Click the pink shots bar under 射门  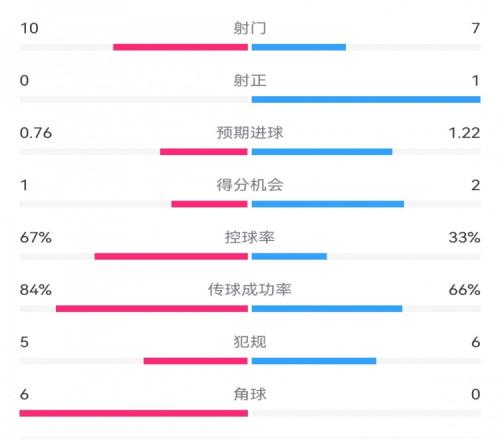181,47
